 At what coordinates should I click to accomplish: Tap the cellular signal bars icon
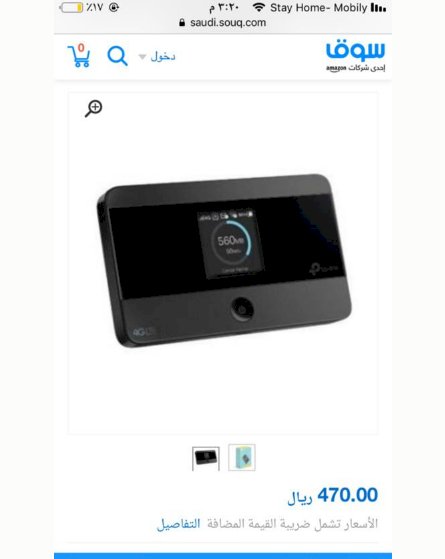pos(378,7)
